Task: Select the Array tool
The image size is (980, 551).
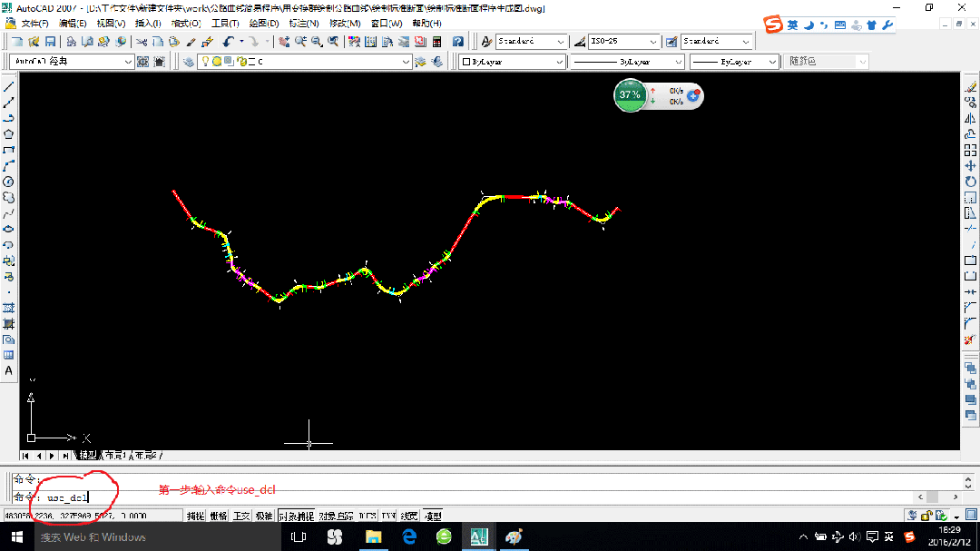Action: tap(970, 150)
